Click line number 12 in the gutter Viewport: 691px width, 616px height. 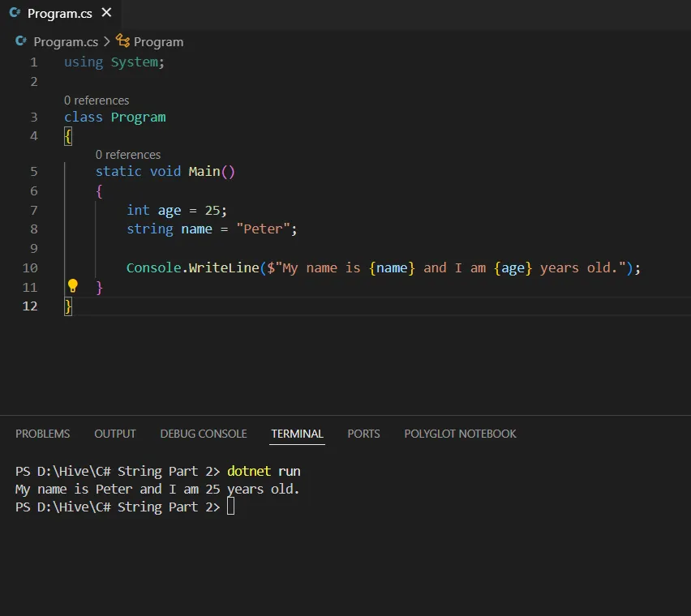tap(30, 306)
